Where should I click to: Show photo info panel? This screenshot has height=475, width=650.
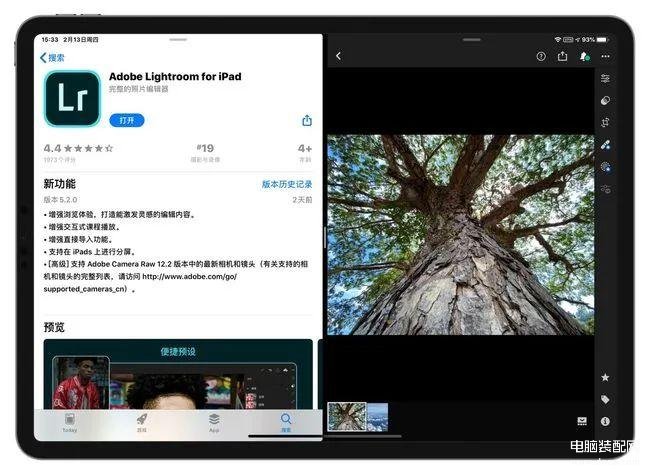605,421
